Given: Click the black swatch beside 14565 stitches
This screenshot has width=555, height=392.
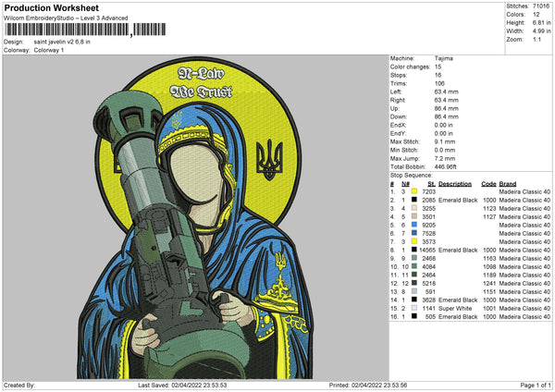Looking at the screenshot, I should 414,250.
